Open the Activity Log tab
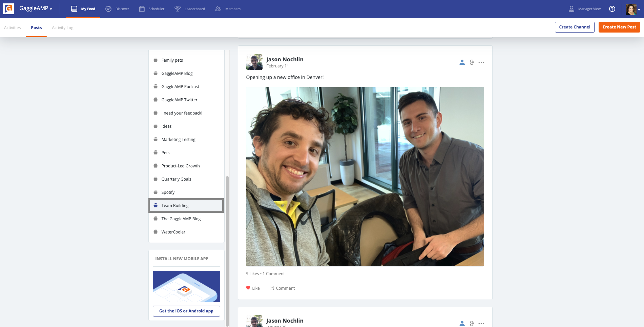644x327 pixels. (x=62, y=27)
